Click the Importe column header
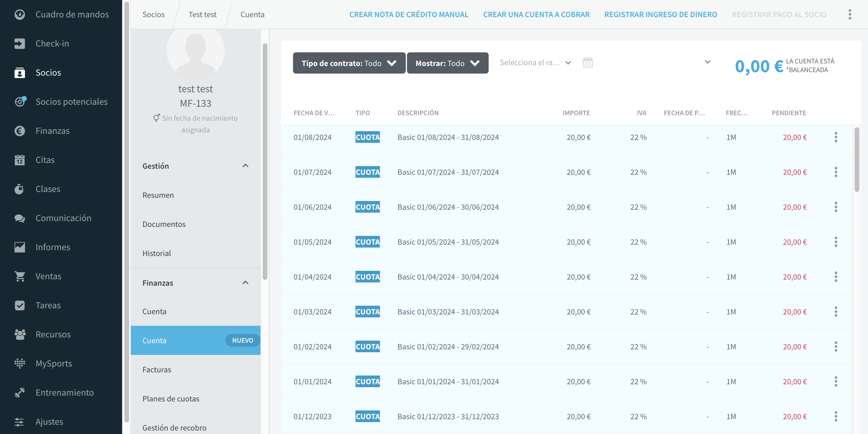The width and height of the screenshot is (868, 434). 576,113
